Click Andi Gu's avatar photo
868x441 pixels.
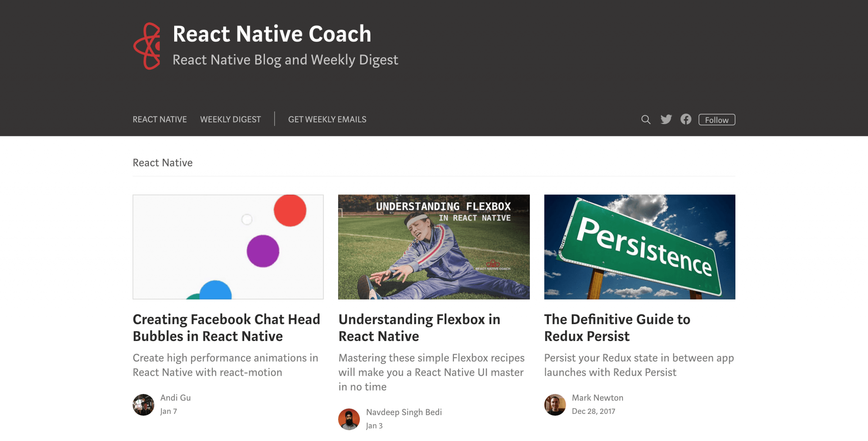[x=143, y=405]
